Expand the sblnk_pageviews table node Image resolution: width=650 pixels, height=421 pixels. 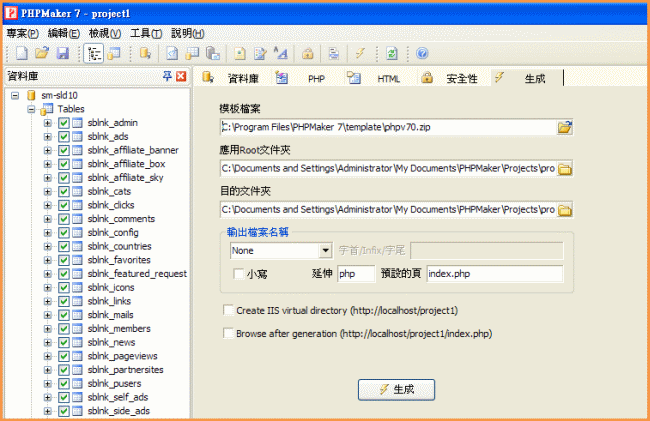(x=48, y=356)
